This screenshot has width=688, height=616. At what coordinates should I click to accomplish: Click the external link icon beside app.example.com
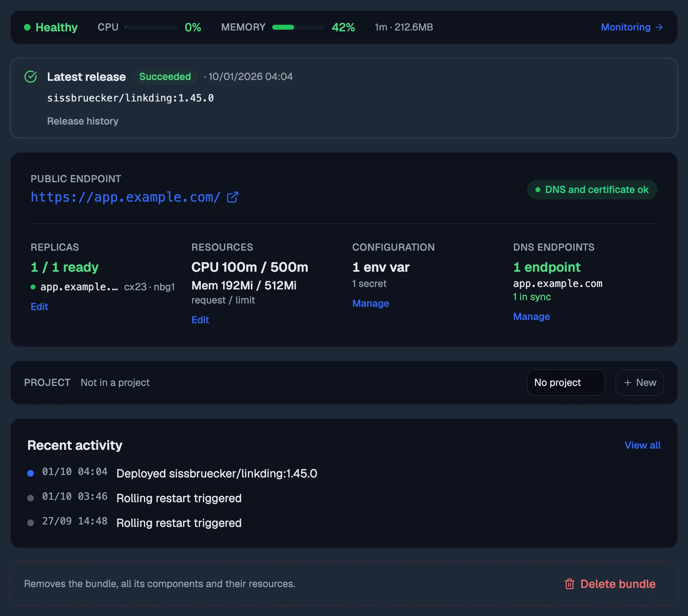[x=233, y=197]
